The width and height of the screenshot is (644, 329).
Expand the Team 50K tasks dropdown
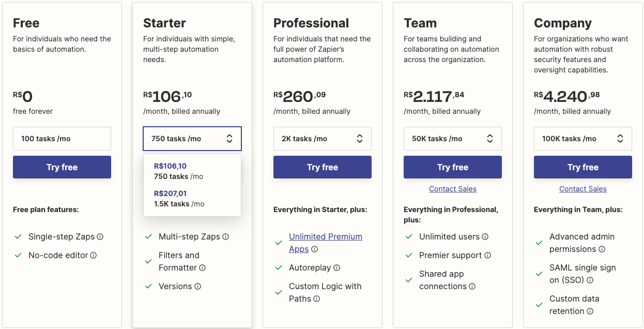point(453,139)
